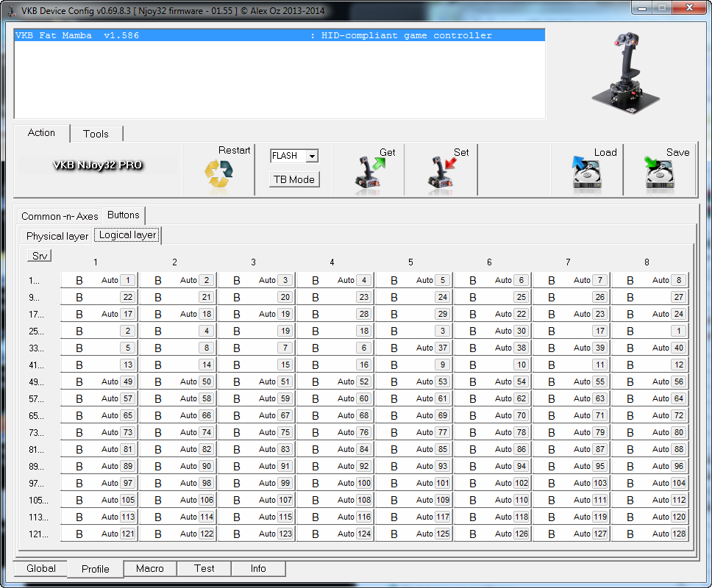Click the number field showing 27 in row 9
The width and height of the screenshot is (712, 588).
678,297
